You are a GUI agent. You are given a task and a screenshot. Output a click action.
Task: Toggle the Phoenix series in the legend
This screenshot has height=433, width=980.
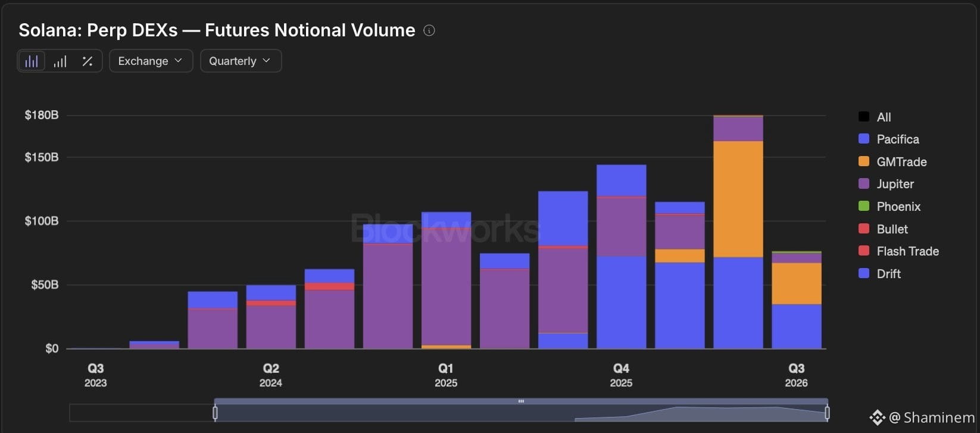[x=889, y=207]
